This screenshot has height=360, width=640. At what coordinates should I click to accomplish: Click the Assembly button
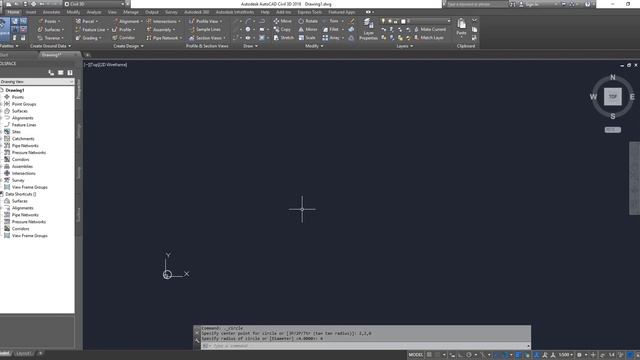click(160, 29)
